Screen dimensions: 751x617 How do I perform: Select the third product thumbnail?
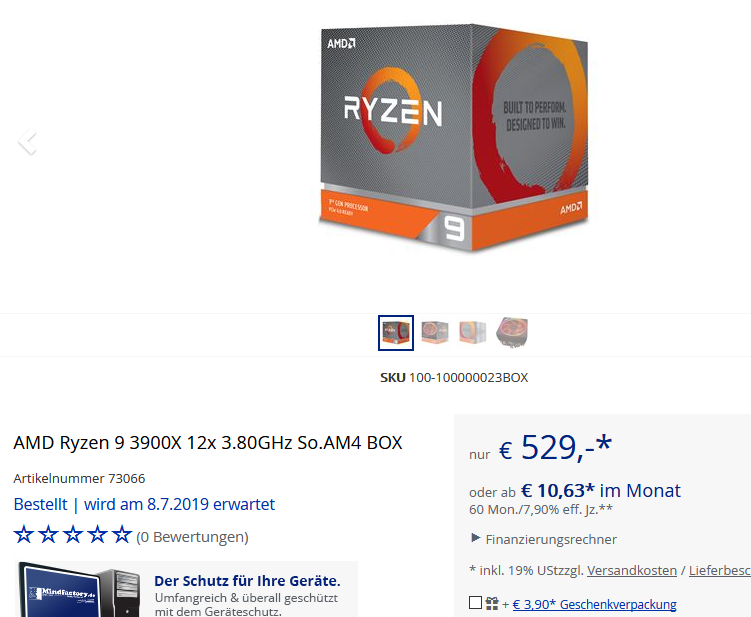(473, 332)
